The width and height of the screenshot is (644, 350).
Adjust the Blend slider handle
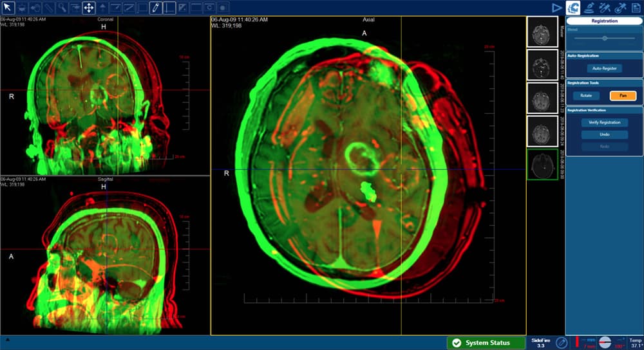(605, 38)
